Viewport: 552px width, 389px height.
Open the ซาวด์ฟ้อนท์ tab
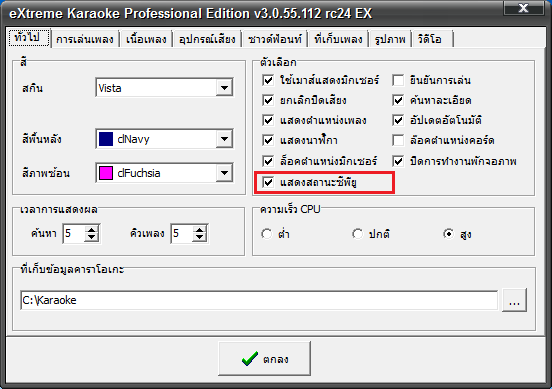click(275, 39)
